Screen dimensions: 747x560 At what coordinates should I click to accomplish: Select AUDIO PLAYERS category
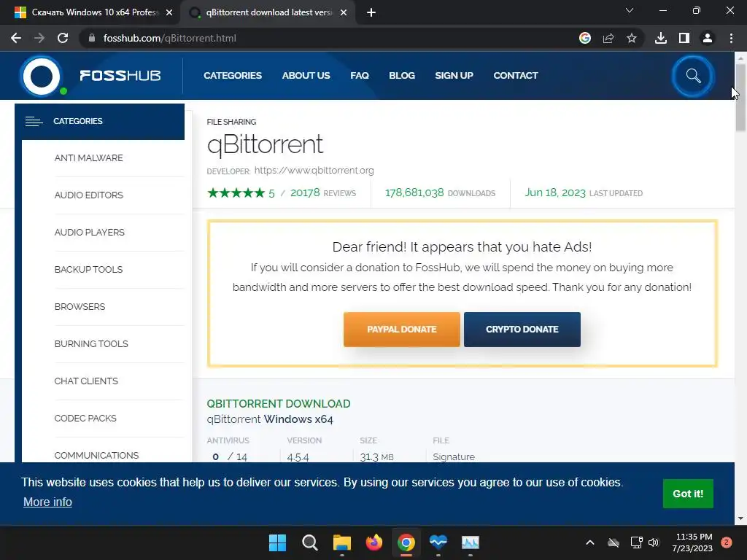coord(90,233)
